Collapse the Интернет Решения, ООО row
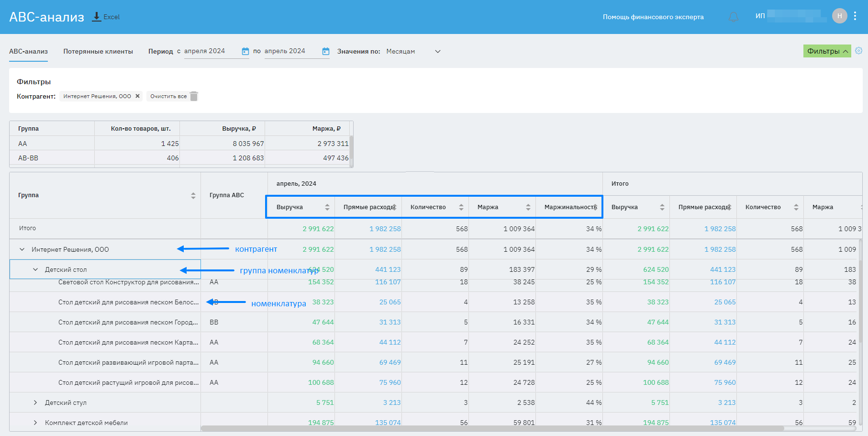 (x=22, y=249)
